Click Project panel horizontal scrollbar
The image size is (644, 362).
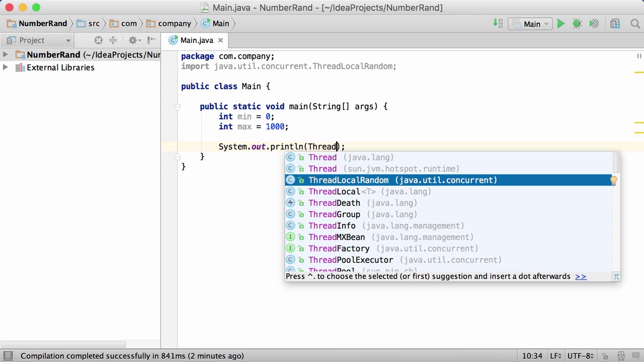(63, 345)
